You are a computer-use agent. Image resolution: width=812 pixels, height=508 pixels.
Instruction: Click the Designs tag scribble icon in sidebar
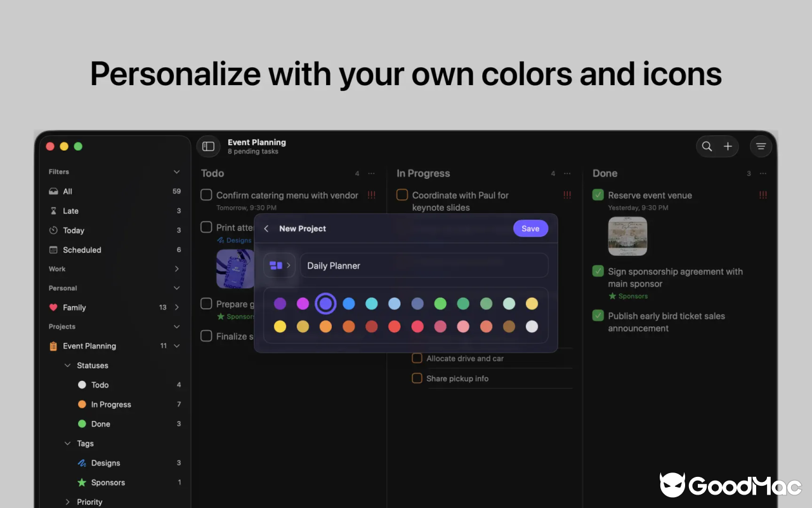[82, 463]
